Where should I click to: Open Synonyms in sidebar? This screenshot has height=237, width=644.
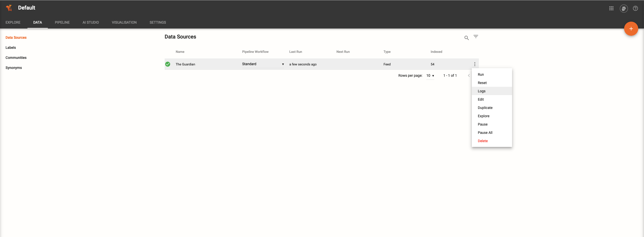(x=14, y=68)
